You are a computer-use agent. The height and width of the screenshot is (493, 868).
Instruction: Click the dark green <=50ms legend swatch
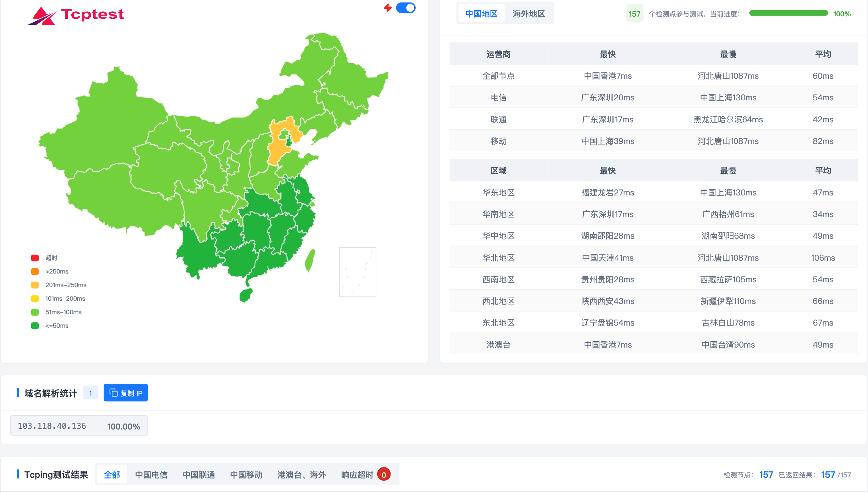[35, 326]
